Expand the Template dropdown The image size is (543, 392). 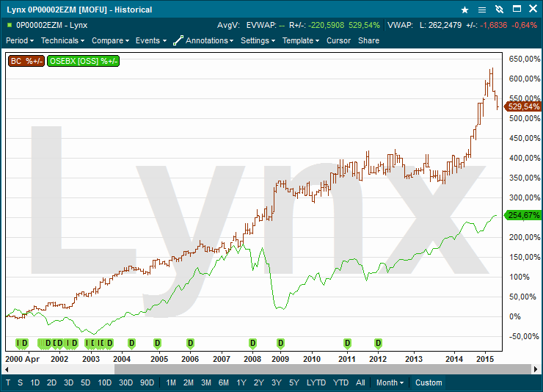(x=301, y=40)
